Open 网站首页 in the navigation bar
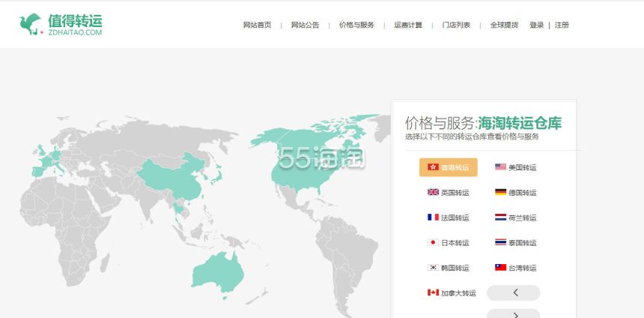The width and height of the screenshot is (644, 318). (x=257, y=25)
